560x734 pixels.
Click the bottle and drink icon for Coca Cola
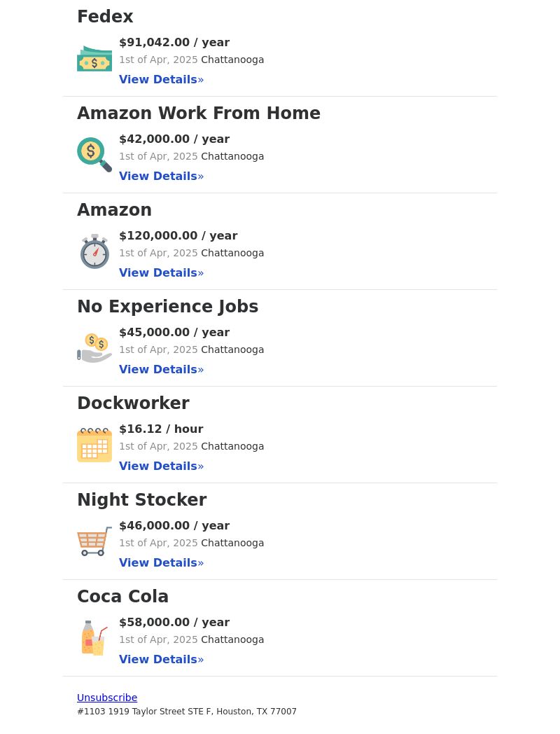click(94, 638)
